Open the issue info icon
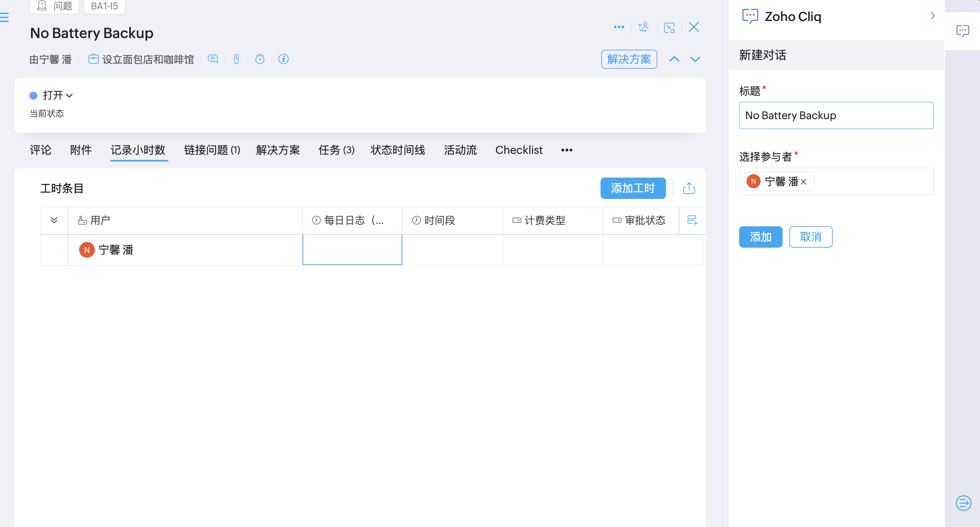This screenshot has width=980, height=527. (x=284, y=59)
